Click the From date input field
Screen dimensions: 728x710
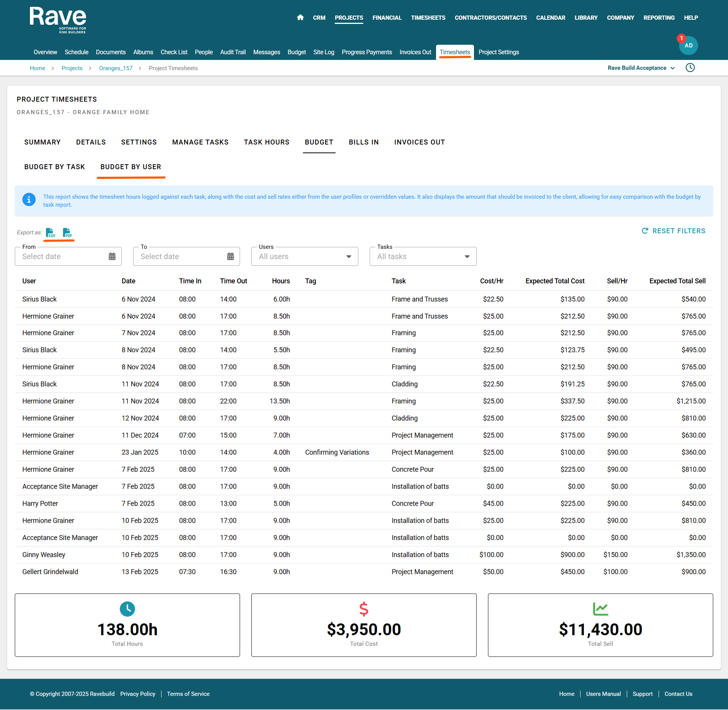[61, 257]
